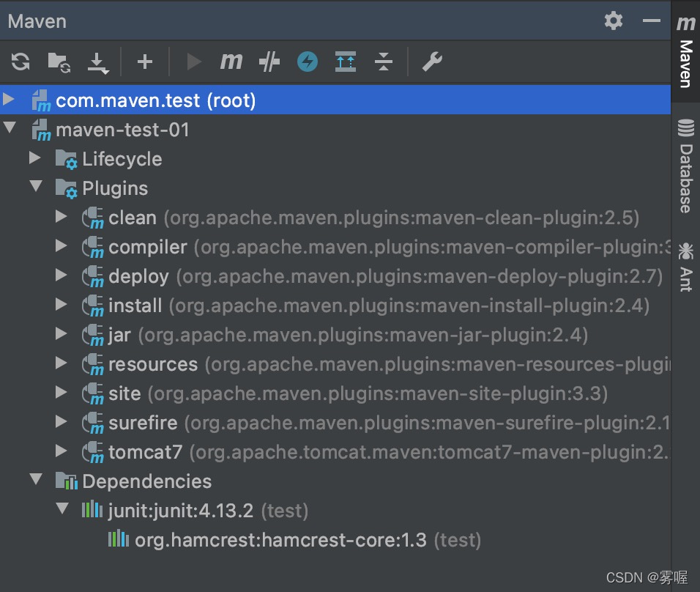
Task: Collapse the maven-test-01 node
Action: (10, 127)
